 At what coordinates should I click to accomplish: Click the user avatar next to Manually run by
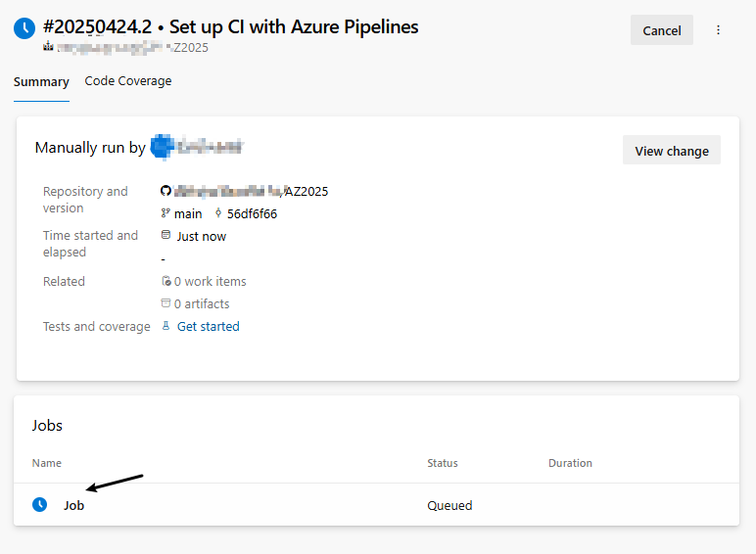(x=162, y=147)
